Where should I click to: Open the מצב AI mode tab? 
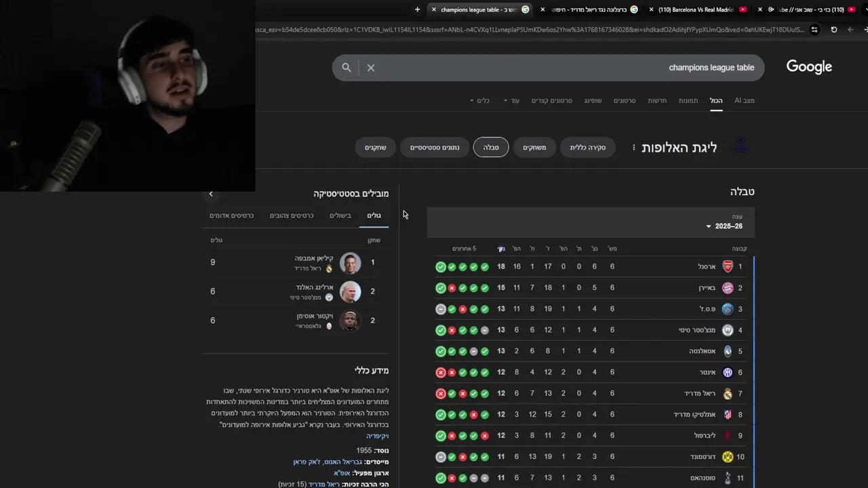click(x=744, y=100)
